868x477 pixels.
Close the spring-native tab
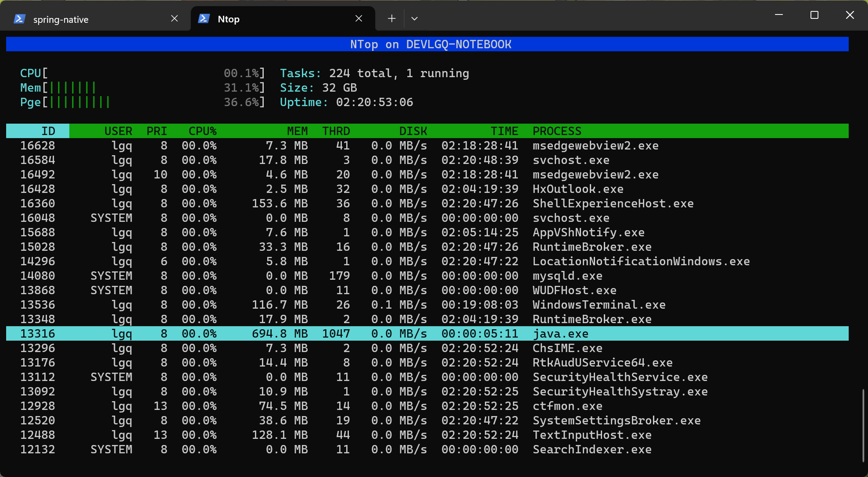pyautogui.click(x=174, y=18)
